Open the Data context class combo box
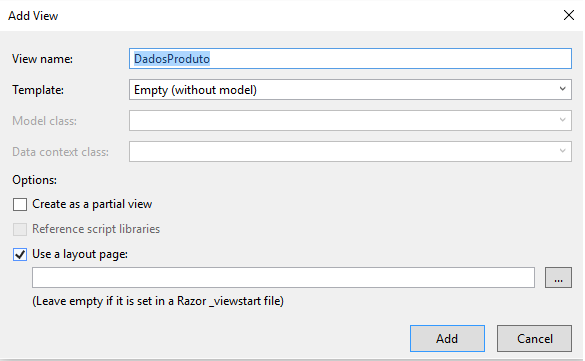Screen dimensions: 585x361 pyautogui.click(x=350, y=151)
